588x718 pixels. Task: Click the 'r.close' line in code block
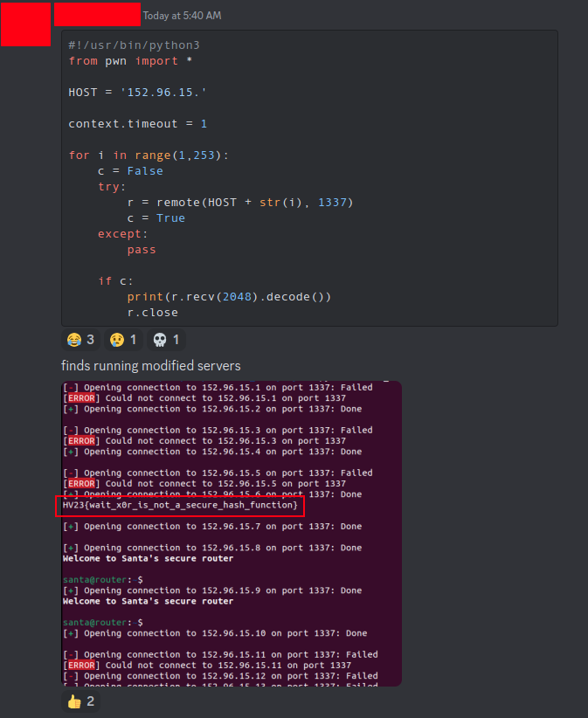click(x=152, y=312)
